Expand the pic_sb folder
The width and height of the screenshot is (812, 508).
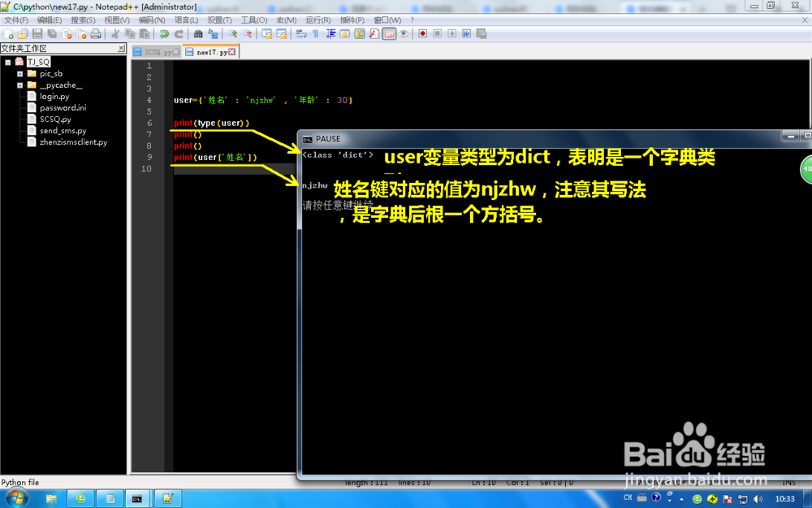(19, 73)
